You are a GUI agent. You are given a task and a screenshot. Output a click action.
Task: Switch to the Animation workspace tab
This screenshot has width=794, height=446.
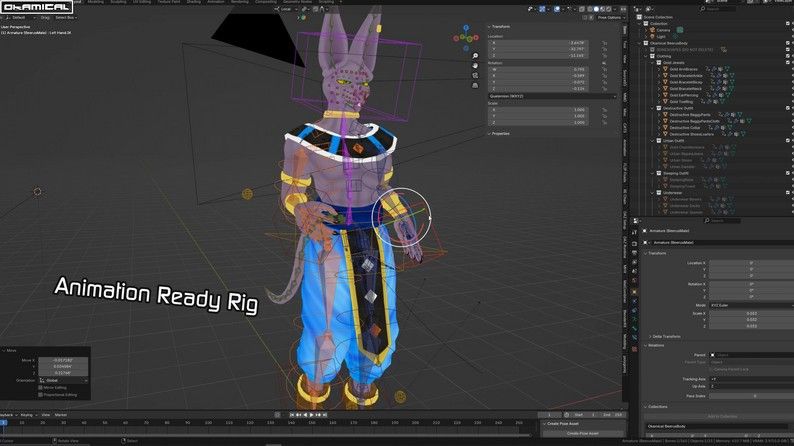[x=216, y=2]
